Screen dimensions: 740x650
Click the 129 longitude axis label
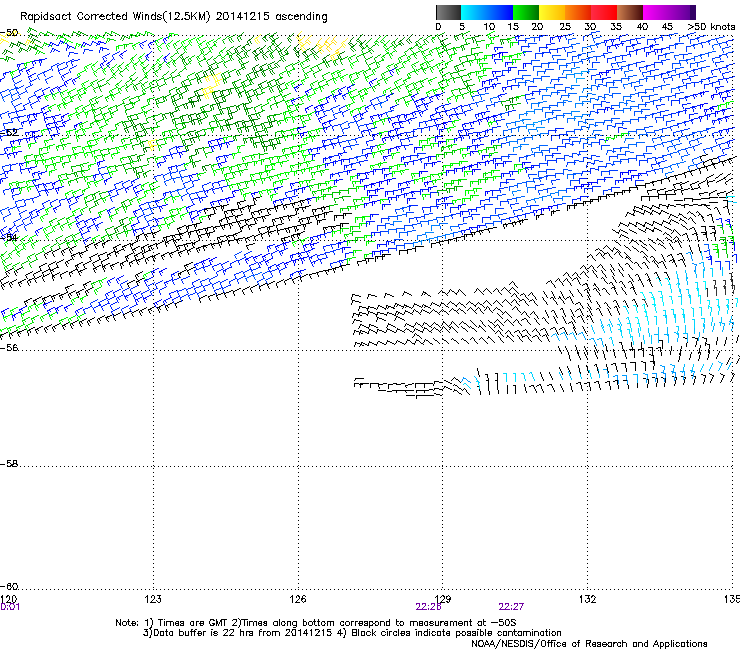(x=443, y=599)
